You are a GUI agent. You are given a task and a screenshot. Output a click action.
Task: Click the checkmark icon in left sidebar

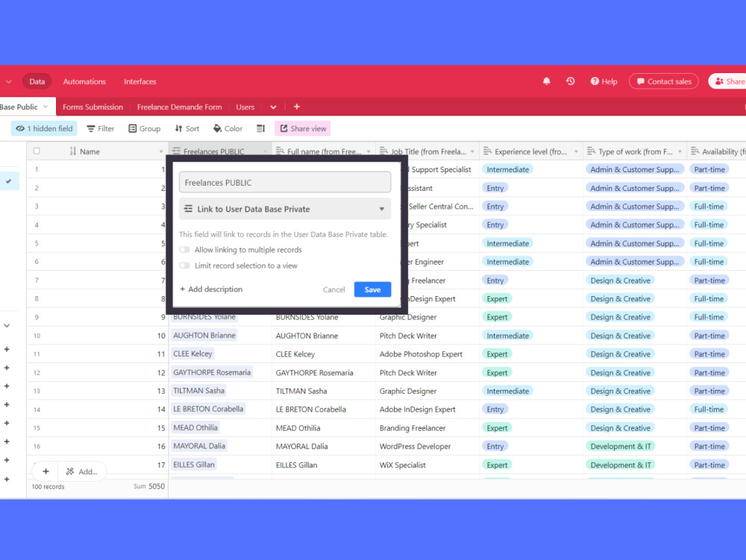(x=8, y=181)
